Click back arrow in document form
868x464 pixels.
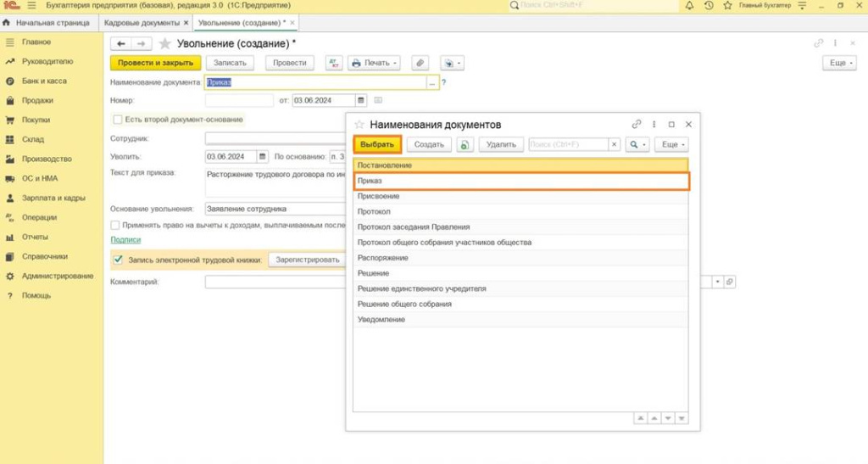(121, 43)
